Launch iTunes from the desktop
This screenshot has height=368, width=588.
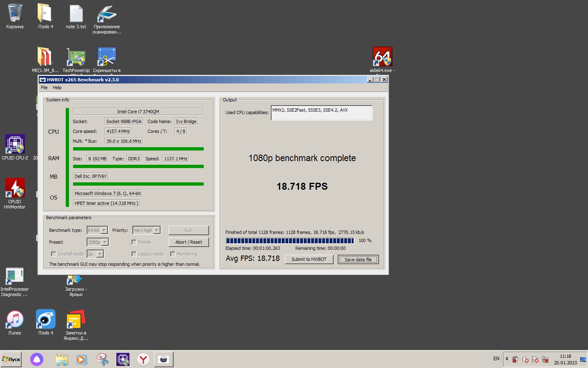[x=15, y=322]
